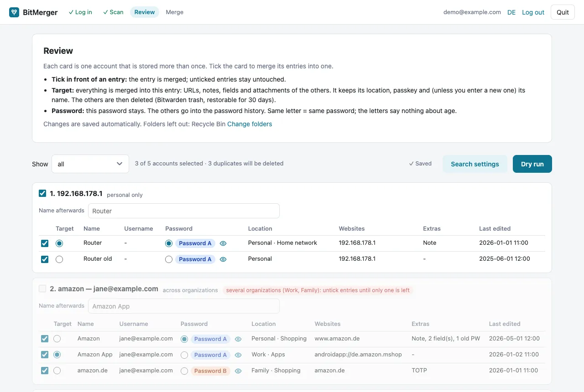Show the Router old password via eye icon
Screen dimensions: 584x392
tap(223, 259)
